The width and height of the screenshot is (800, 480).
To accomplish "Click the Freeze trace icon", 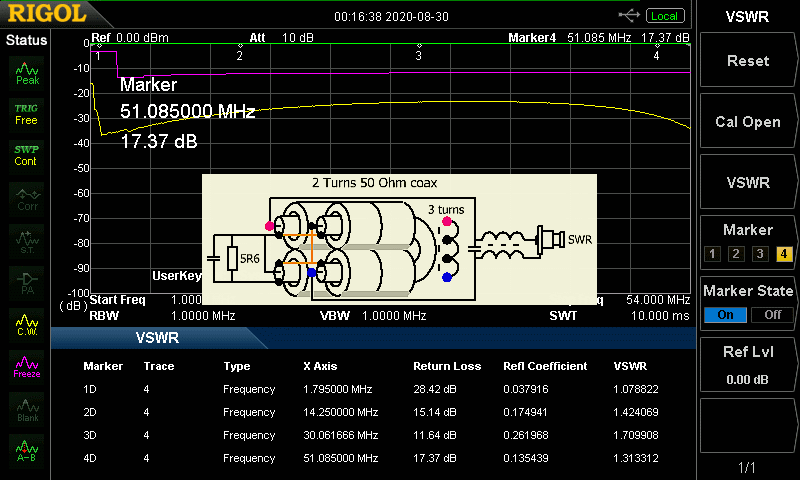I will coord(27,366).
